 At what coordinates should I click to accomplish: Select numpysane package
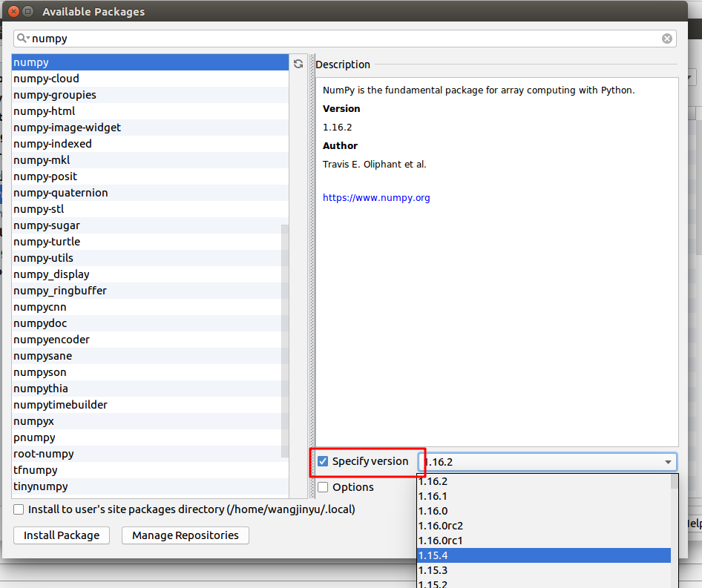point(151,356)
